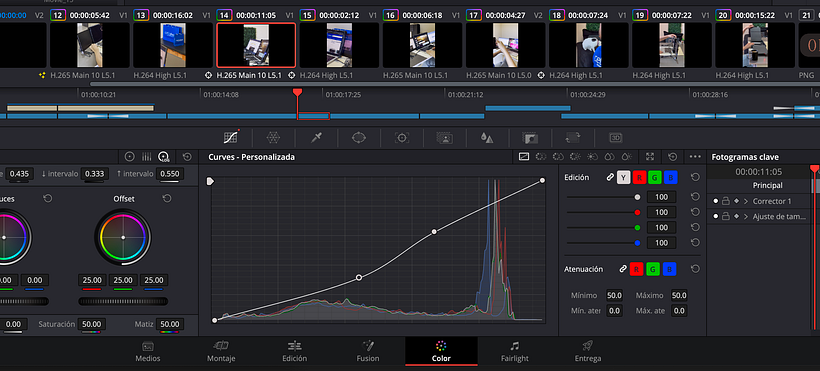
Task: Open the Sizing palette
Action: (x=573, y=138)
